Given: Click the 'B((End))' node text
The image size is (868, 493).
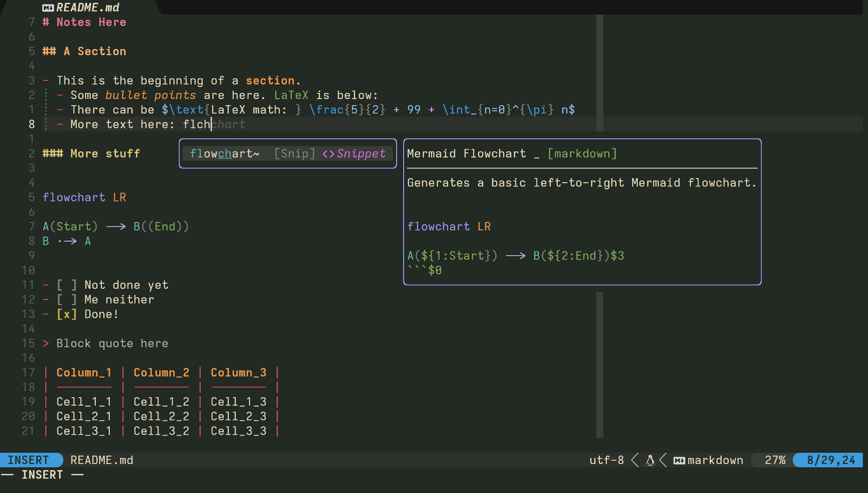Looking at the screenshot, I should click(161, 227).
